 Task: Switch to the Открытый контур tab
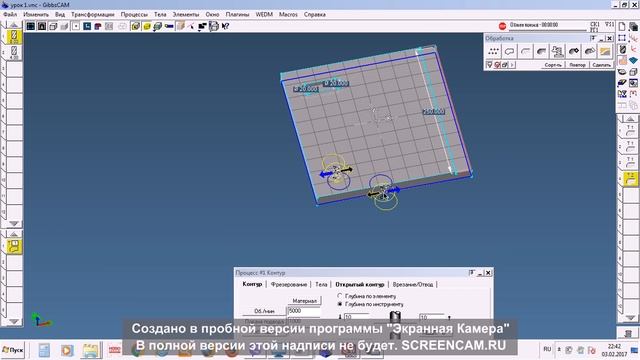click(360, 284)
